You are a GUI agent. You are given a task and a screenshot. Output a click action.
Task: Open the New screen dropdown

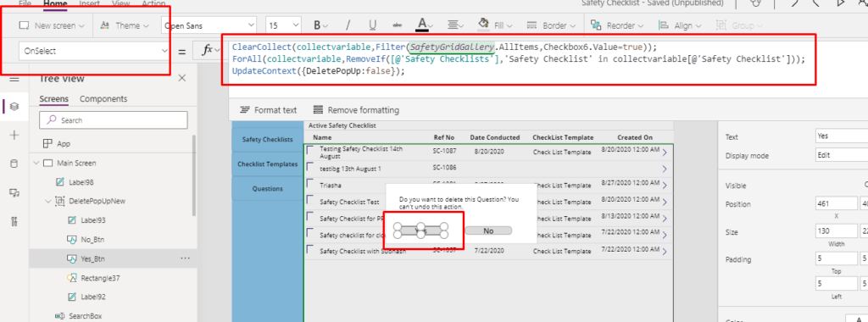[x=52, y=25]
